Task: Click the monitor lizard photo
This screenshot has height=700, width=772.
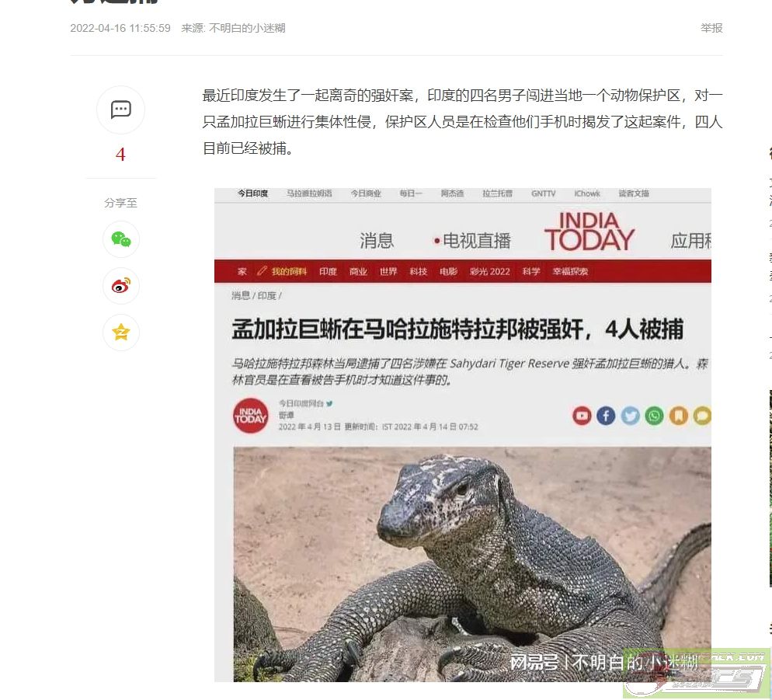Action: pos(472,565)
